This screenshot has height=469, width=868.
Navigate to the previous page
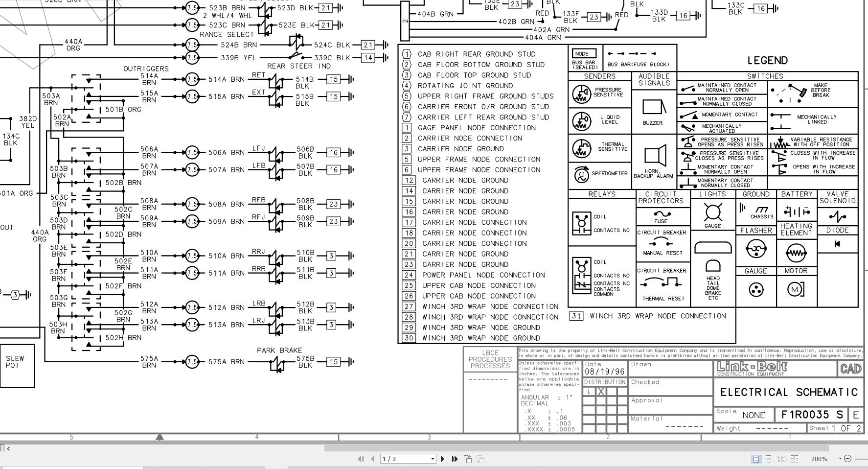pos(373,459)
